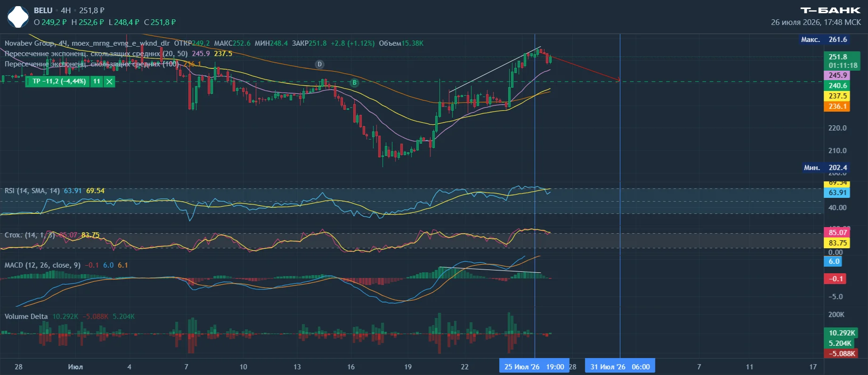Click the 200K level on the volume scale
Screen dimensions: 868x375
[x=836, y=315]
